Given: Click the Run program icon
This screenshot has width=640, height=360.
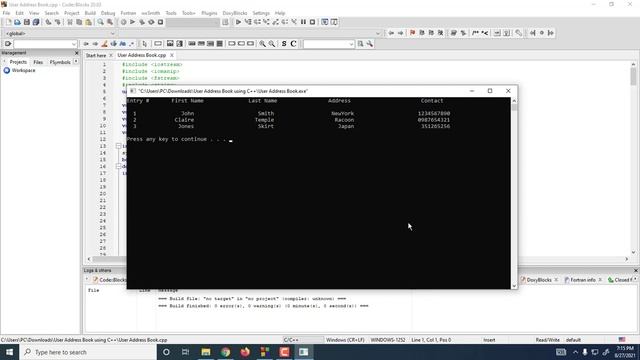Looking at the screenshot, I should coord(132,22).
